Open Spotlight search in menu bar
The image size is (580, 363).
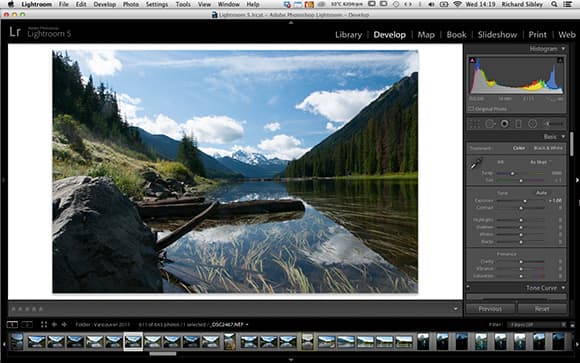(x=554, y=4)
